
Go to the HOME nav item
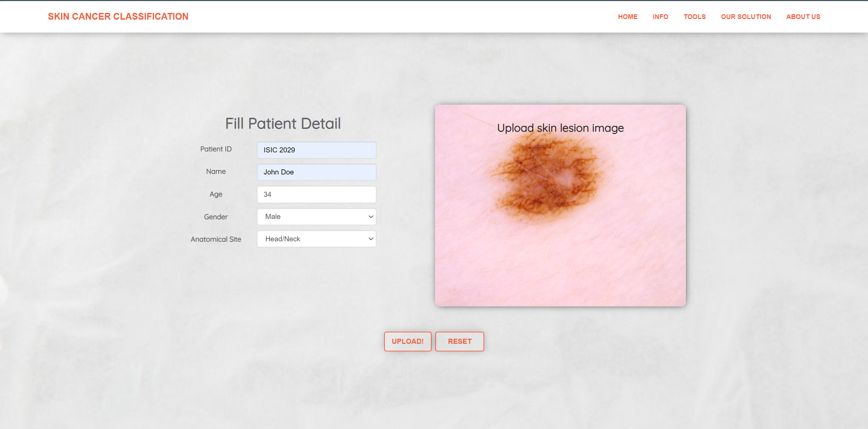point(628,17)
